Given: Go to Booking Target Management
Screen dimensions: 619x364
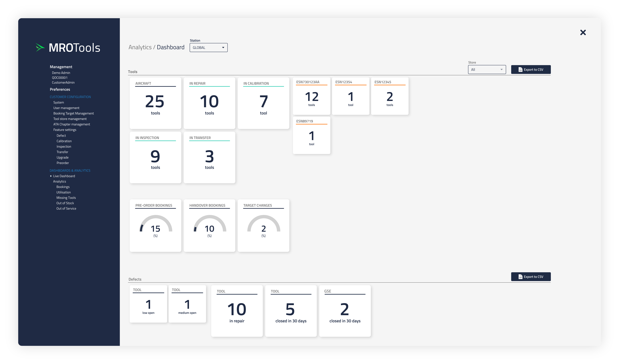Looking at the screenshot, I should 73,113.
